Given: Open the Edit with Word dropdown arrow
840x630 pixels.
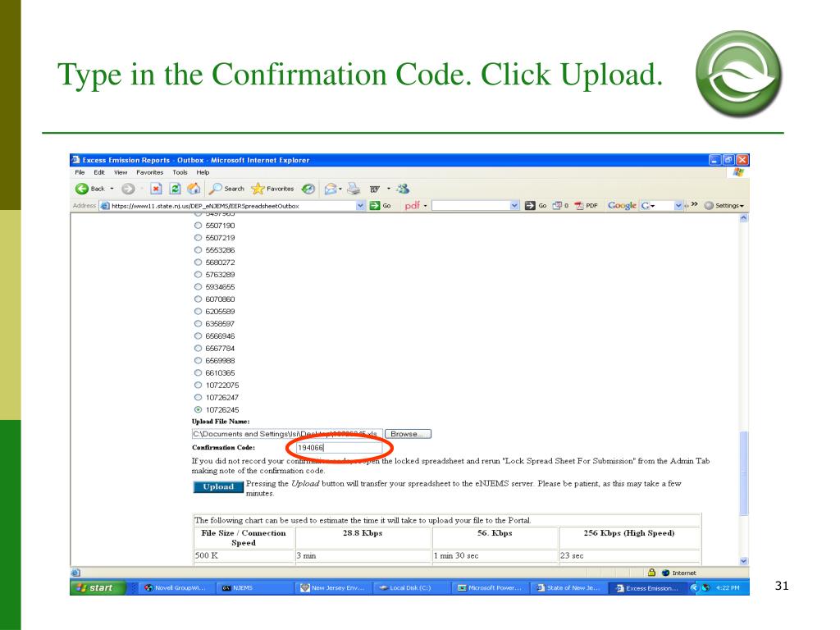Looking at the screenshot, I should [389, 189].
